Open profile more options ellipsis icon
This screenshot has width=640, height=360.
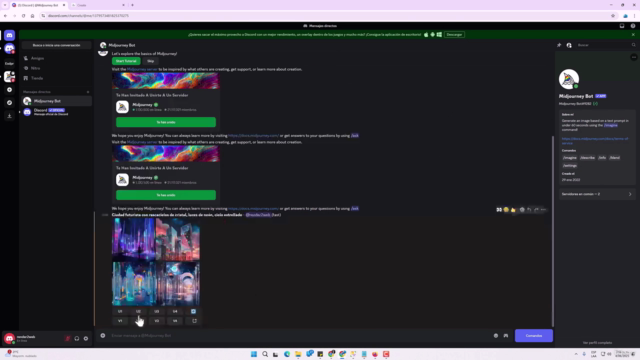click(633, 57)
